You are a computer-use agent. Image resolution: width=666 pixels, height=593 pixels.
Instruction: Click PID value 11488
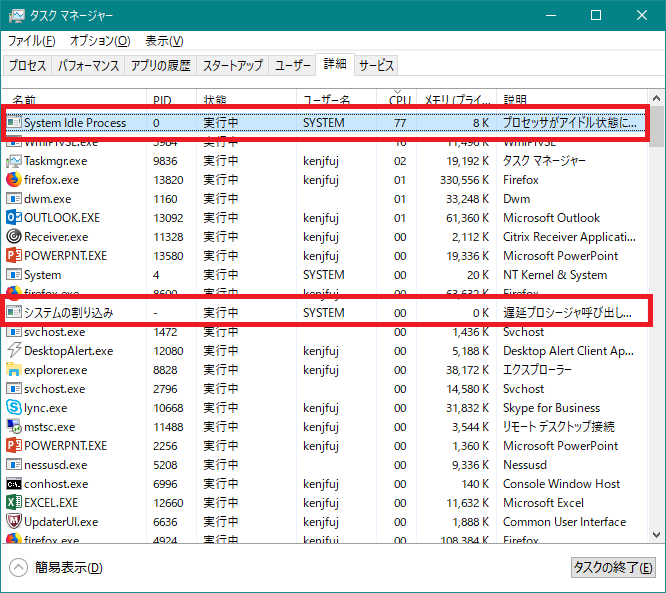click(x=168, y=427)
